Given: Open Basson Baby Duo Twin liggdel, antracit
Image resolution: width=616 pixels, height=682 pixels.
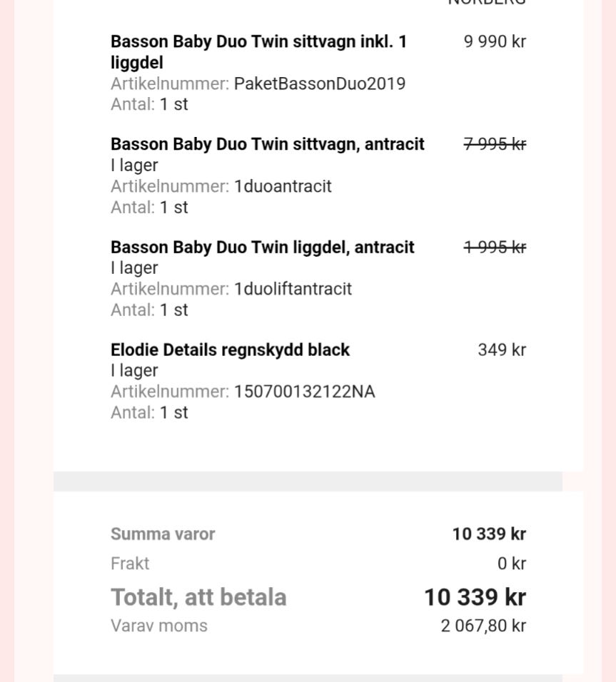Looking at the screenshot, I should [x=262, y=247].
